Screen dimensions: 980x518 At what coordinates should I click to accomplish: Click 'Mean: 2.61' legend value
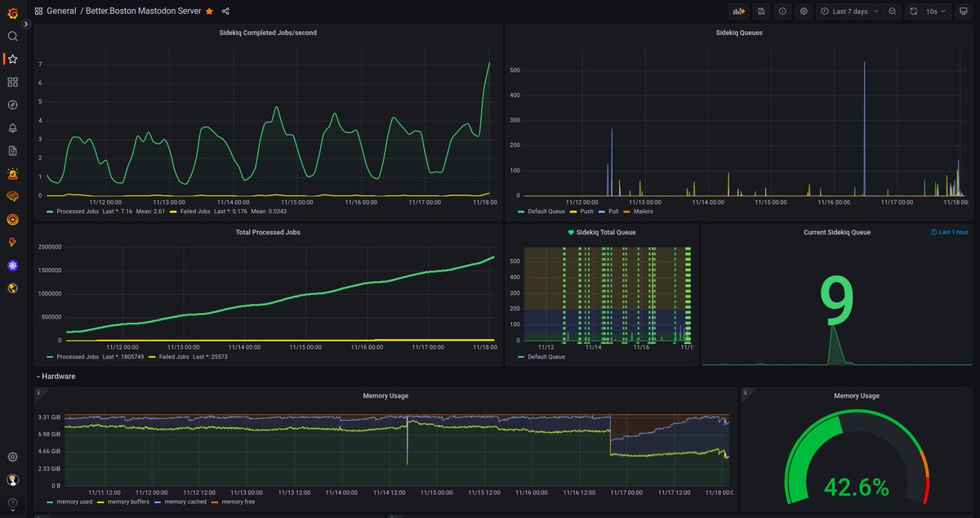(149, 212)
